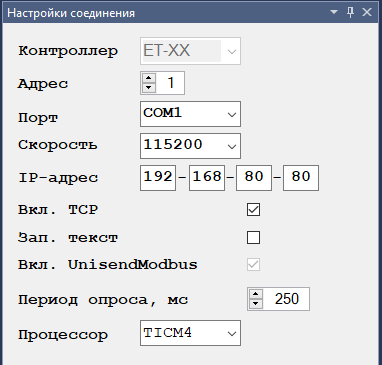This screenshot has width=382, height=365.
Task: Close the Настройки соединения panel
Action: click(367, 12)
